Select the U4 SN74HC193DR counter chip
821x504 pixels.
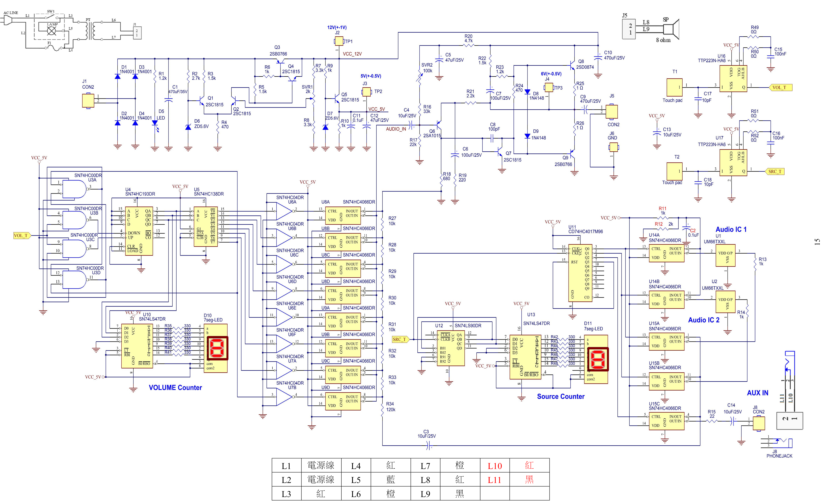[139, 231]
